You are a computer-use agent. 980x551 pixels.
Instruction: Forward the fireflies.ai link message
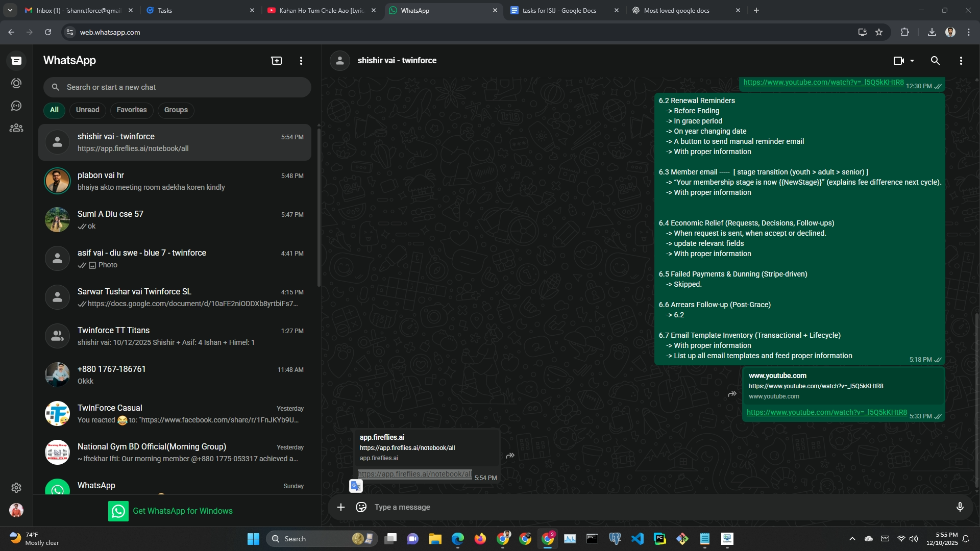(x=510, y=456)
